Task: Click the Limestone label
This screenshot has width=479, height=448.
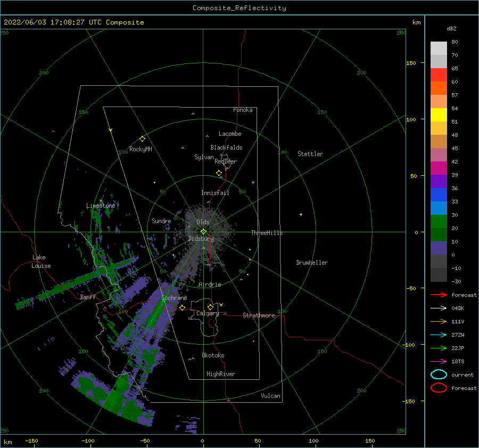Action: point(101,206)
